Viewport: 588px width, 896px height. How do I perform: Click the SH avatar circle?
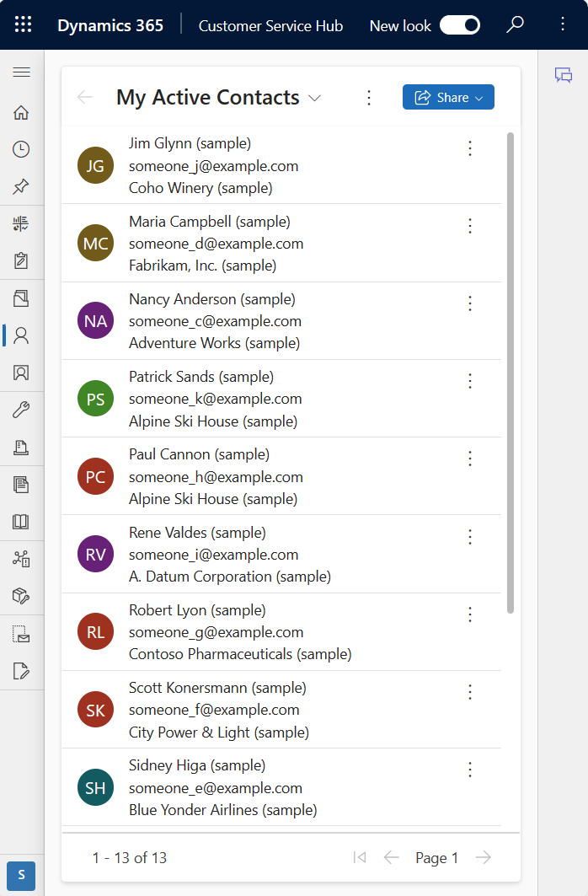click(x=95, y=787)
